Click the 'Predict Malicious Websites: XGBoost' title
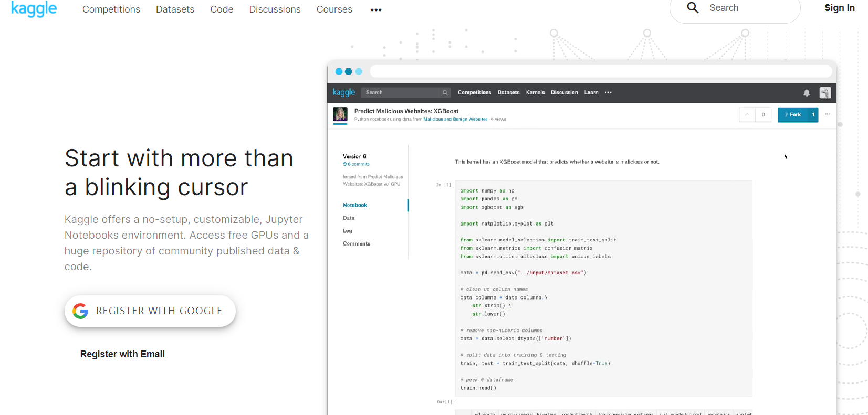Viewport: 868px width, 415px height. (x=406, y=111)
